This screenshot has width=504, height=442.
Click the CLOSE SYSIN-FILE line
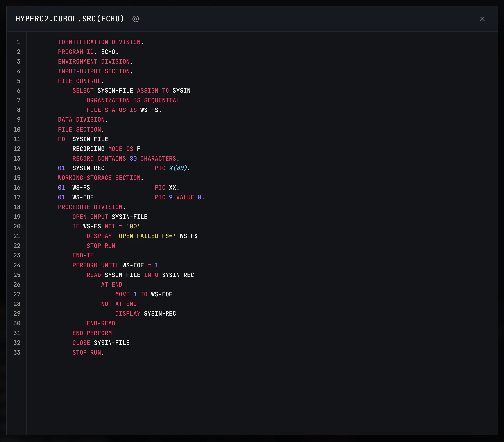[x=101, y=343]
